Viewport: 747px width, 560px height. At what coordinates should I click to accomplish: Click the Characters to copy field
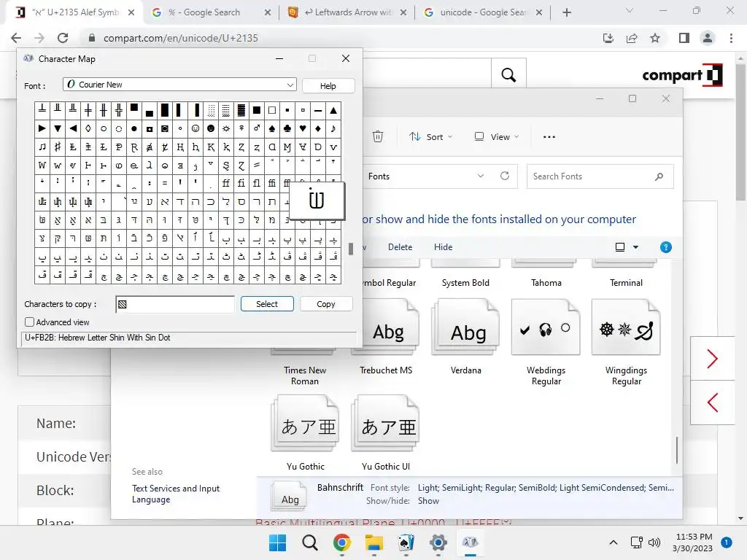(x=175, y=304)
